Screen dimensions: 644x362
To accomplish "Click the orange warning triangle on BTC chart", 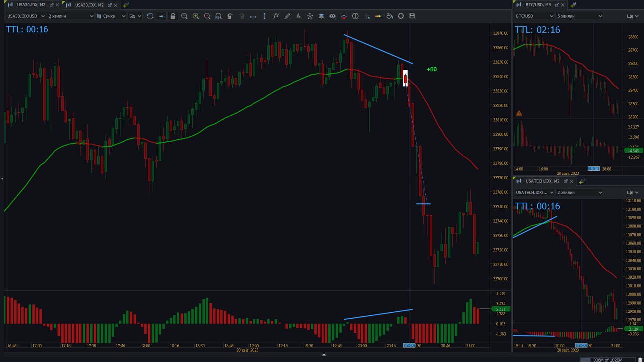I will point(519,113).
